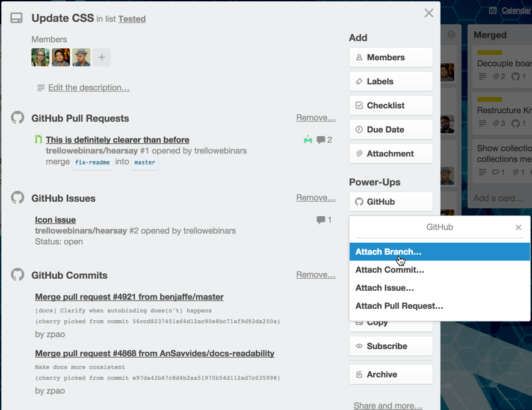Image resolution: width=532 pixels, height=410 pixels.
Task: Click the card cover icon beside Update CSS
Action: click(16, 18)
